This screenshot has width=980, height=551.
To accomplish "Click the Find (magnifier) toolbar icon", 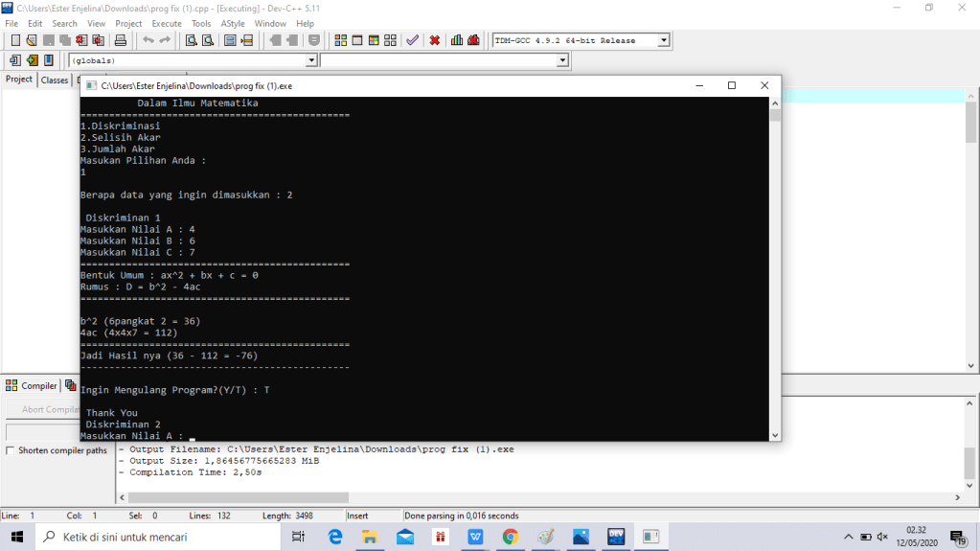I will [191, 40].
